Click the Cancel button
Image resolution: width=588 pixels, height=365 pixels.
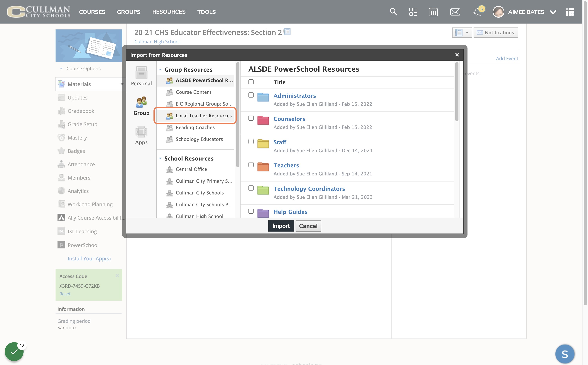click(308, 226)
